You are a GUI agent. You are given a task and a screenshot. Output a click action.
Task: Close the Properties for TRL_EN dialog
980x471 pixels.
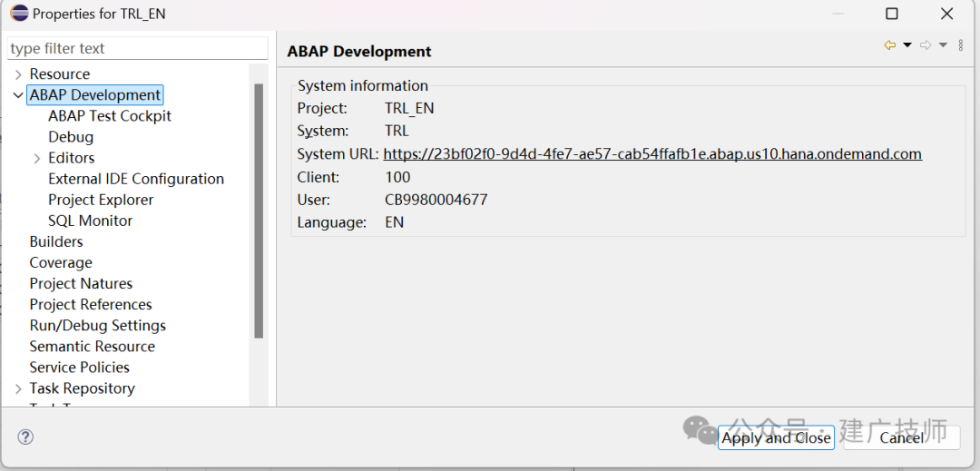point(947,13)
